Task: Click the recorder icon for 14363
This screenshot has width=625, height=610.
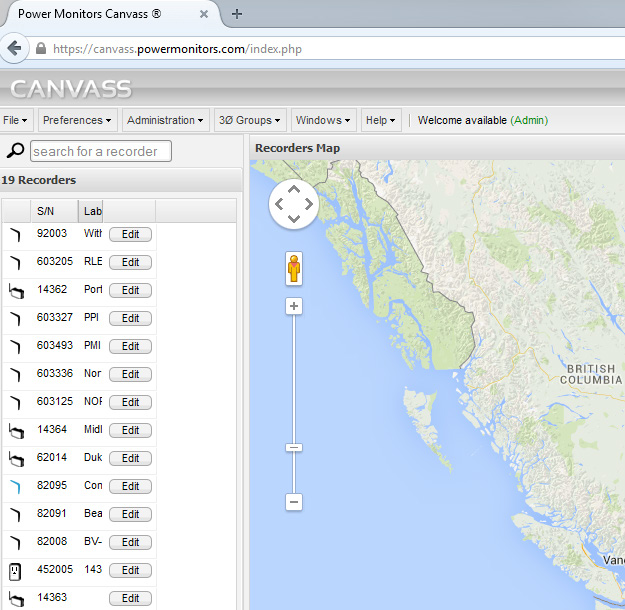Action: tap(16, 599)
